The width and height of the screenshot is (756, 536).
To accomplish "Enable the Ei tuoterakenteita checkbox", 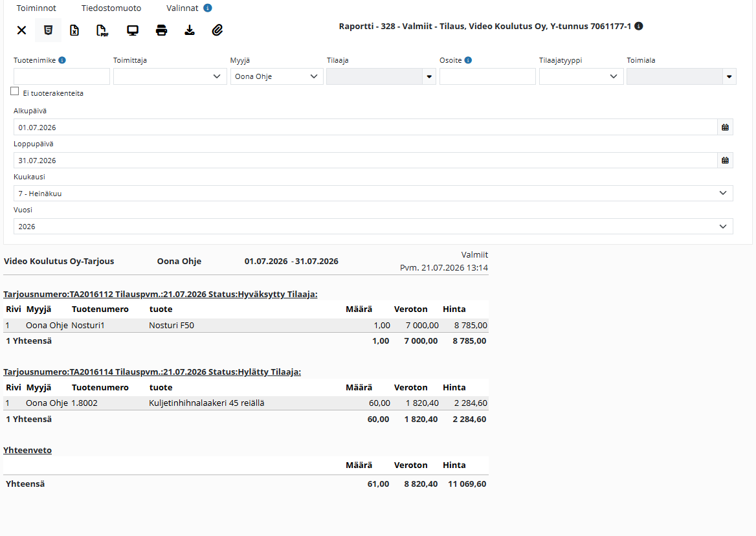I will click(x=14, y=91).
